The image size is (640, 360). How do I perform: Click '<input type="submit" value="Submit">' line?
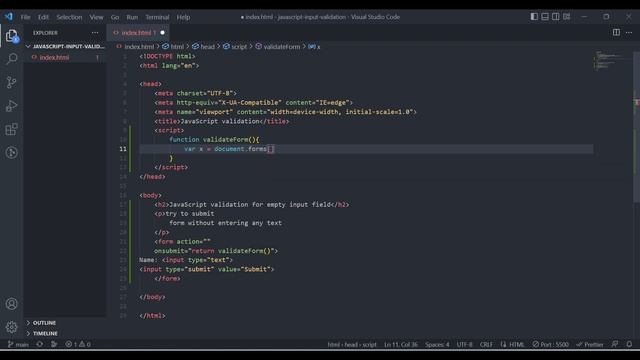[x=207, y=269]
